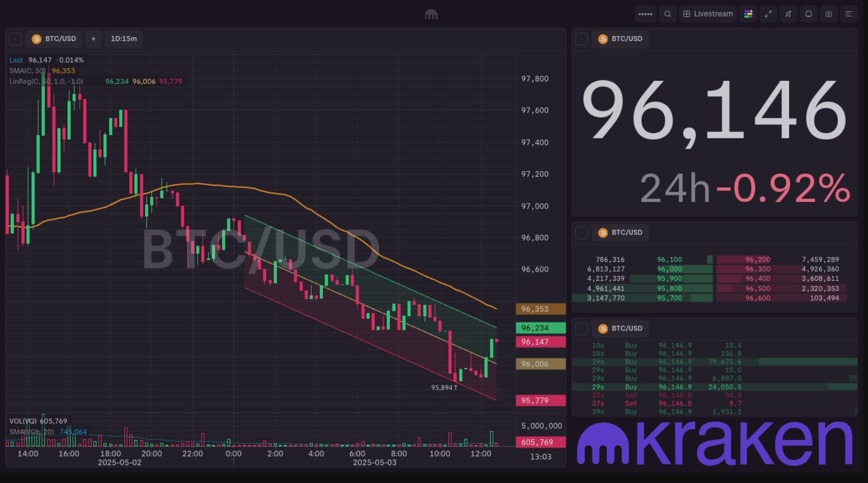Click the big ticker panel's square handle
Viewport: 868px width, 483px height.
pos(582,39)
